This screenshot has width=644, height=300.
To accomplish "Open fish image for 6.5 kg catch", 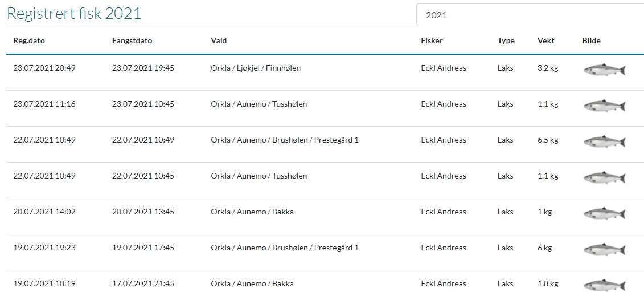I will [x=604, y=141].
